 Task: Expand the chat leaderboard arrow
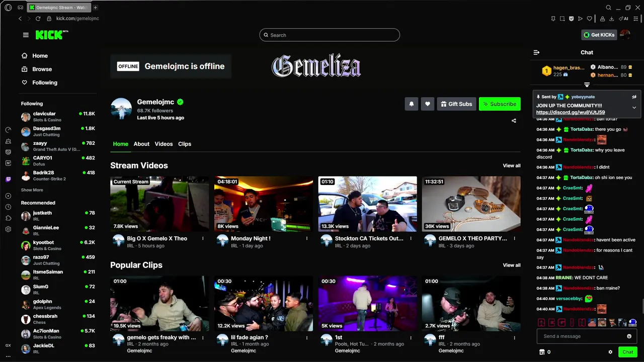(587, 84)
